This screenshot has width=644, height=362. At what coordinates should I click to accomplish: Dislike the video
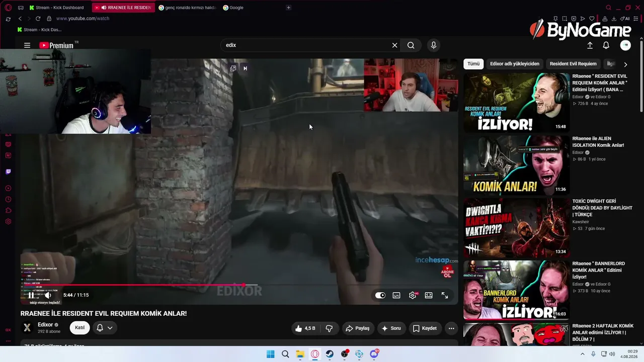tap(329, 328)
